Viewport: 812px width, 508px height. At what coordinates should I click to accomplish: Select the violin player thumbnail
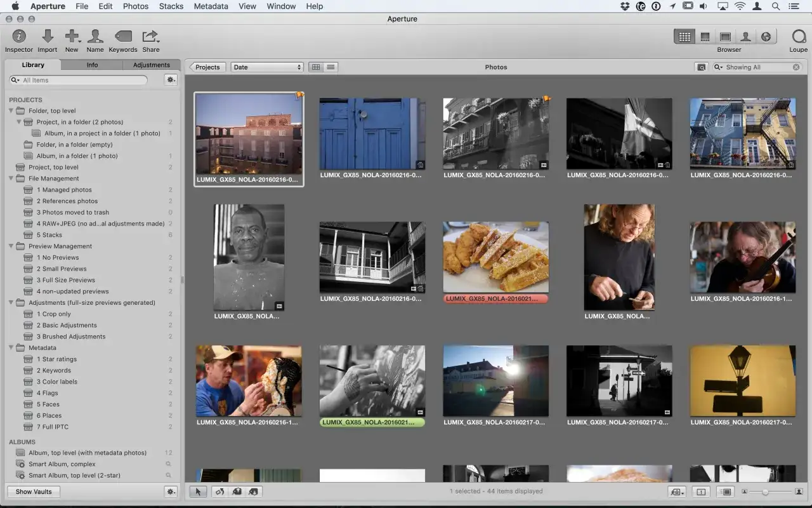(742, 257)
